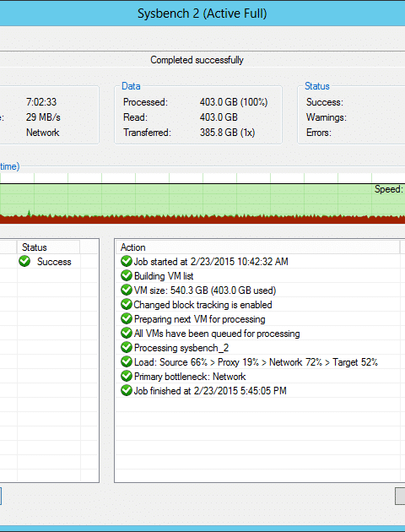Select the Load Source 66% Proxy 19% row
Screen dimensions: 405x532
[x=258, y=361]
